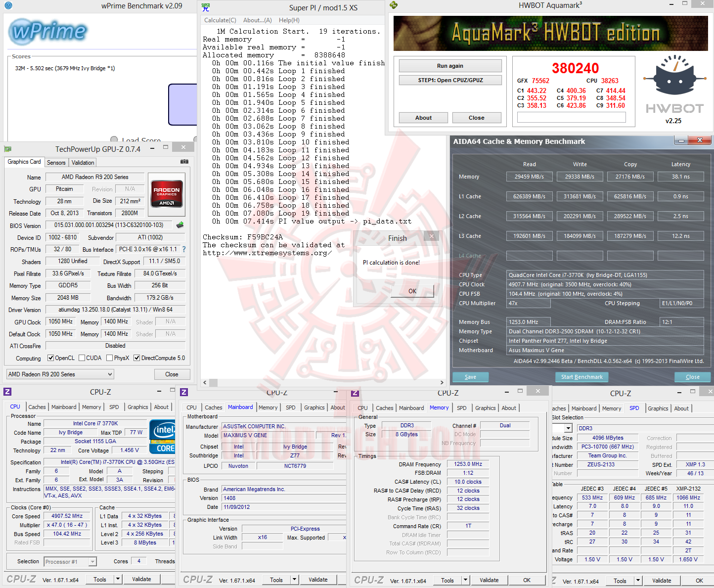Click OK in the CPU-Z Memory window
Screen dimensions: 714x588
click(527, 580)
